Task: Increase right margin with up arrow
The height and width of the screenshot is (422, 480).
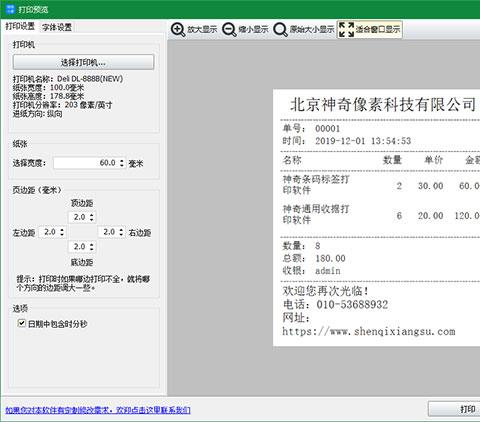Action: pyautogui.click(x=121, y=229)
